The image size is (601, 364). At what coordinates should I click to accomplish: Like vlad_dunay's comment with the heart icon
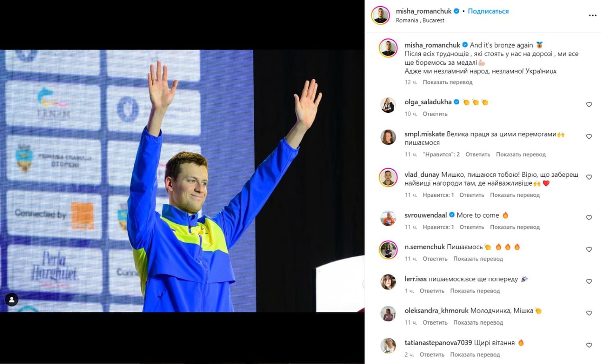(589, 177)
